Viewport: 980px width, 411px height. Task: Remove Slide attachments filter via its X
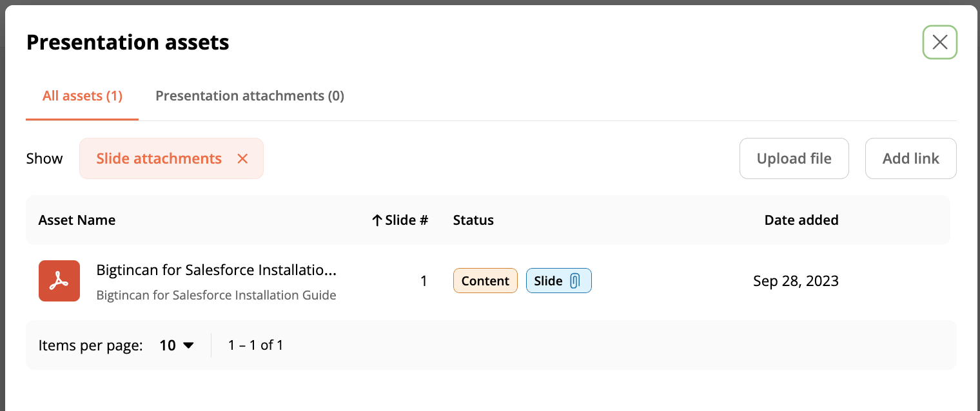[242, 158]
